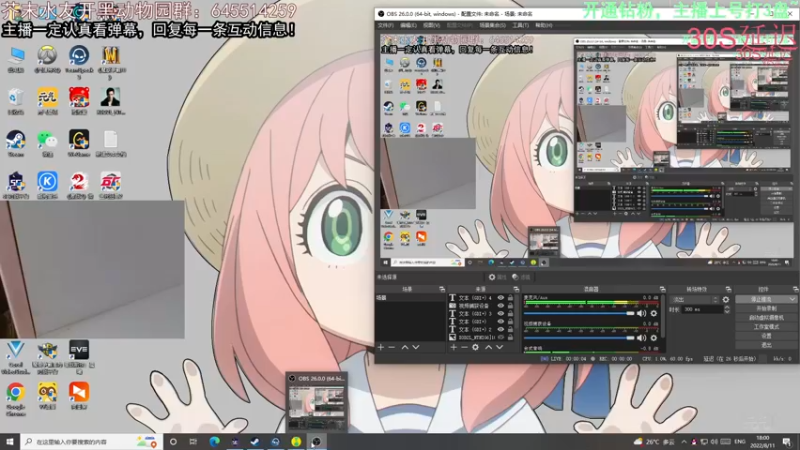Toggle the lock on 文本 (GDI+) 4 source
The width and height of the screenshot is (800, 450).
coord(510,297)
